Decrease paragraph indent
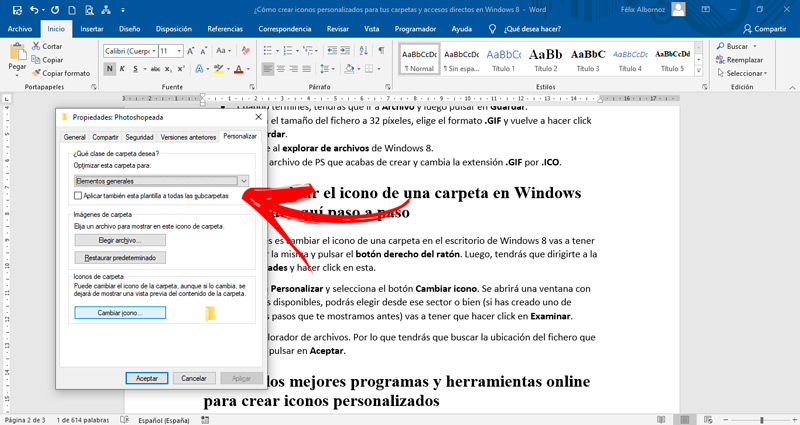 coord(332,51)
